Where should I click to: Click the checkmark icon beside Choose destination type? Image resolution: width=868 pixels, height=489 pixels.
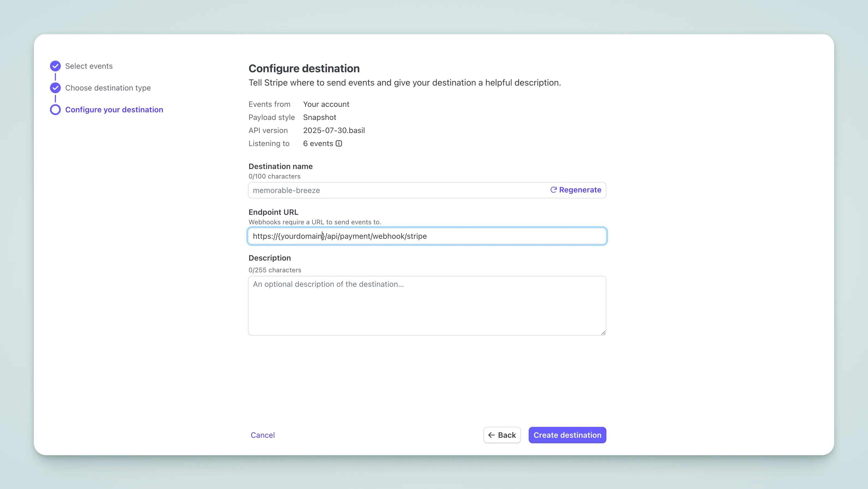pyautogui.click(x=55, y=87)
